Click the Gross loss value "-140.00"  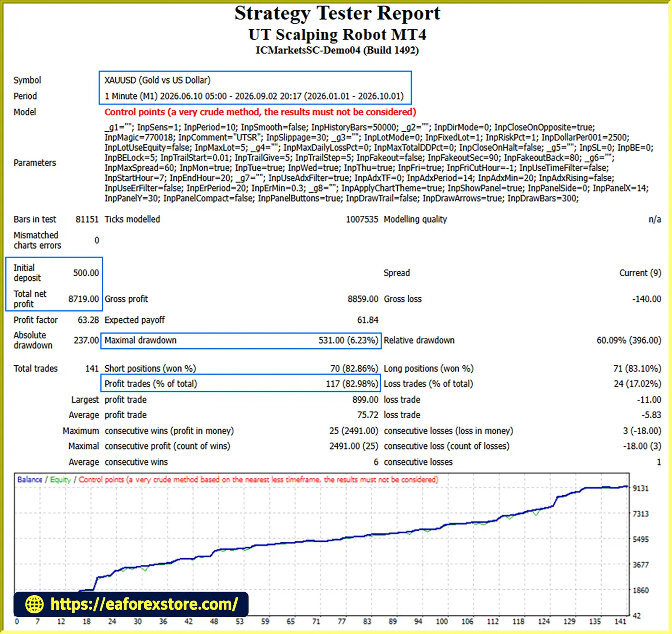646,299
